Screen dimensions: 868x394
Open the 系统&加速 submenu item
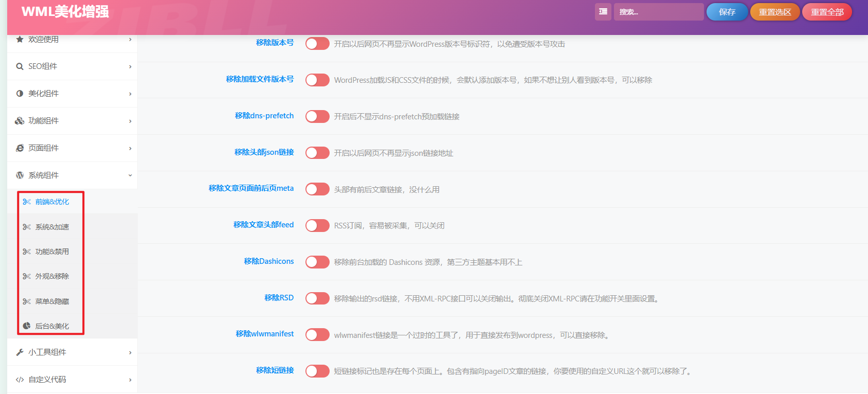click(52, 227)
